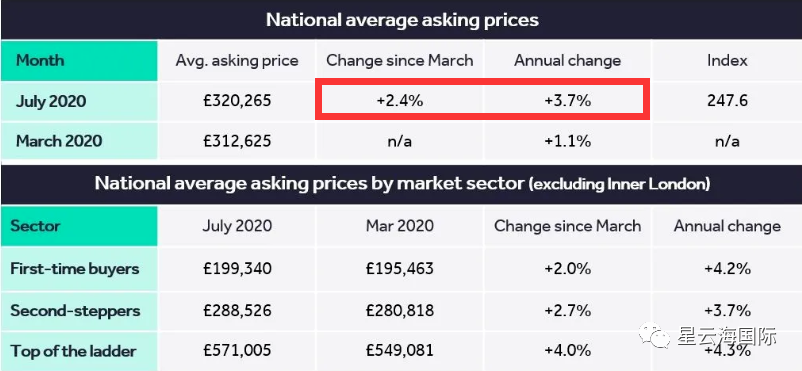Click the £320,265 average asking price
Viewport: 802px width, 371px height.
click(x=237, y=101)
